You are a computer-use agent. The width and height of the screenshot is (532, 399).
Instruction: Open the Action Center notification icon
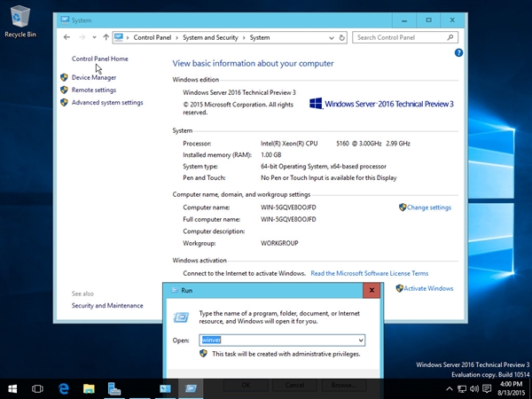tap(487, 388)
